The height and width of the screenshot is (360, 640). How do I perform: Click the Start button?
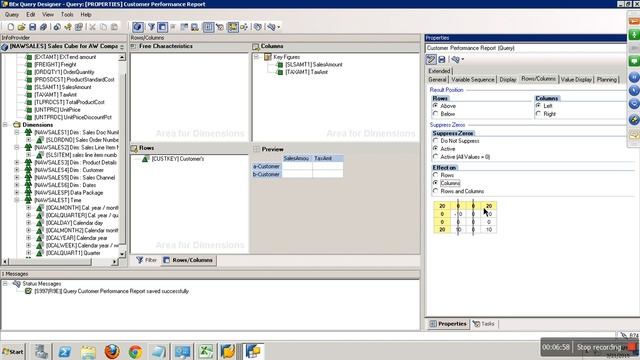13,351
